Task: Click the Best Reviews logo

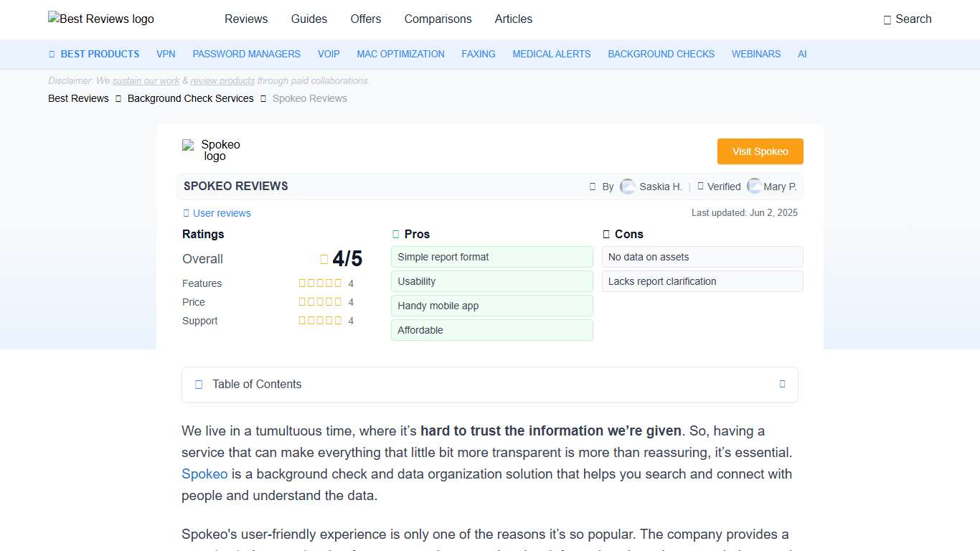Action: click(x=100, y=19)
